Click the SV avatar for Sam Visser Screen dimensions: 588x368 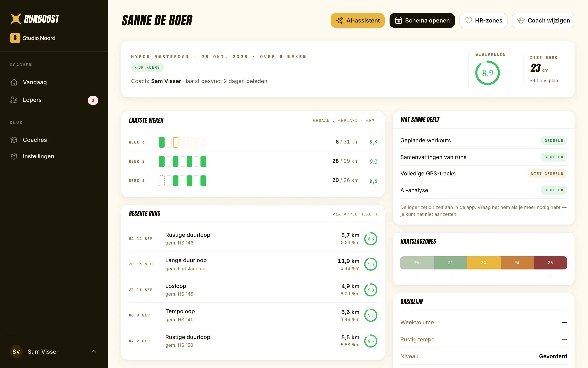[16, 352]
